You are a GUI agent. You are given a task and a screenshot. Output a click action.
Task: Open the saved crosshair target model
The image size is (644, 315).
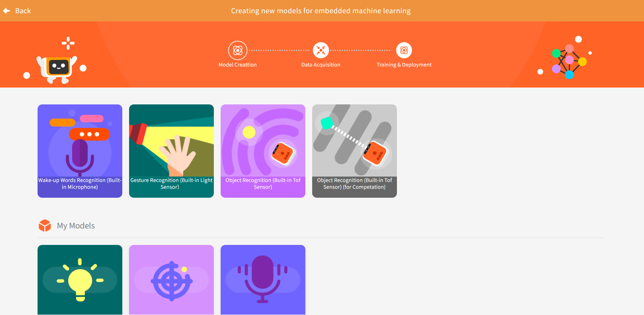coord(171,280)
